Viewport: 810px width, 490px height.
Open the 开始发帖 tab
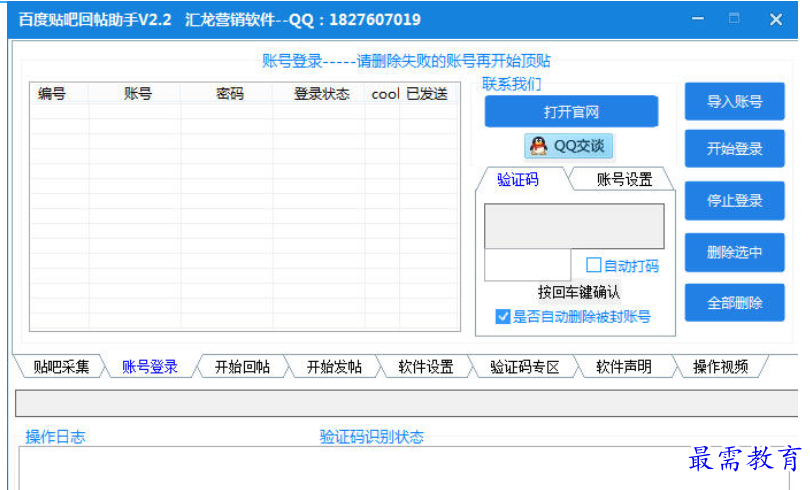coord(334,367)
